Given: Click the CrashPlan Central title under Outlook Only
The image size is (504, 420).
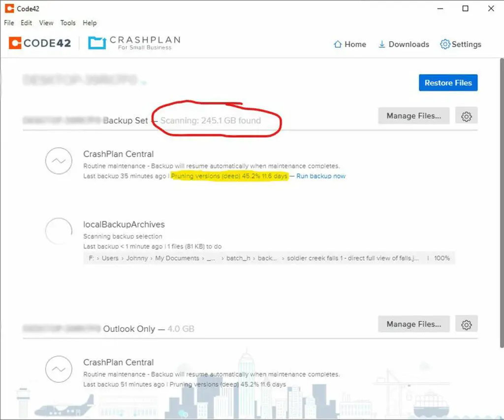Looking at the screenshot, I should [118, 362].
